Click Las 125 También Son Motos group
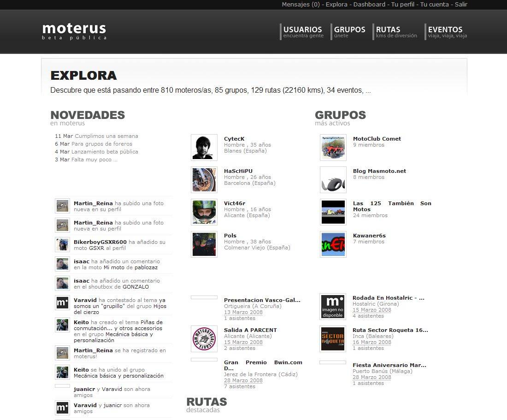Image resolution: width=507 pixels, height=420 pixels. tap(392, 206)
